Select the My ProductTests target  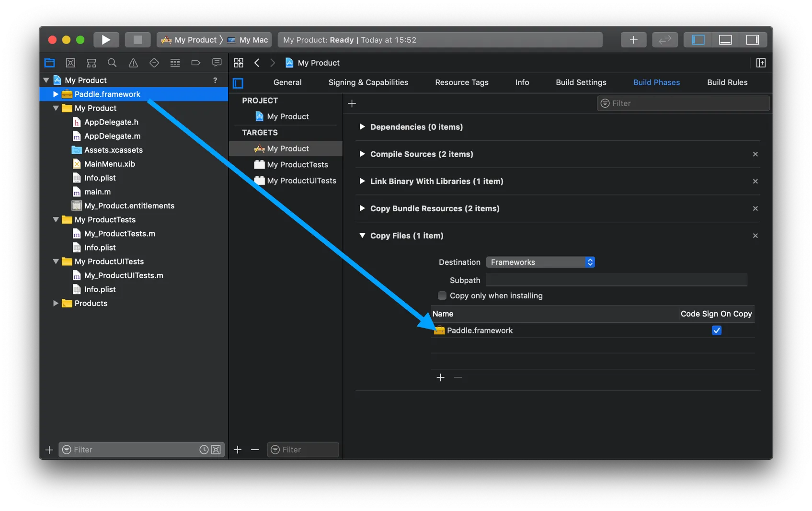297,165
